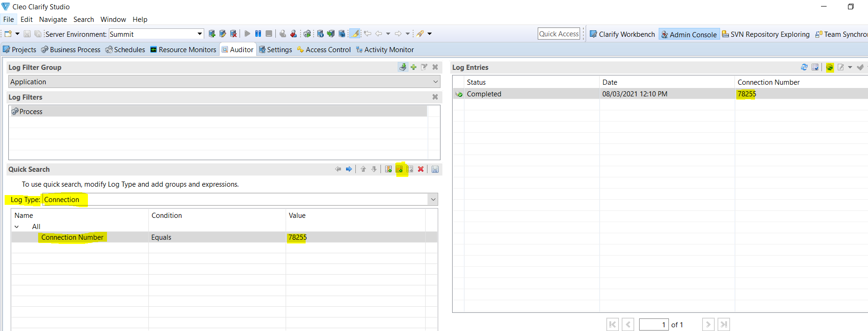Click the delete X icon in Log Filter Group header

click(435, 67)
